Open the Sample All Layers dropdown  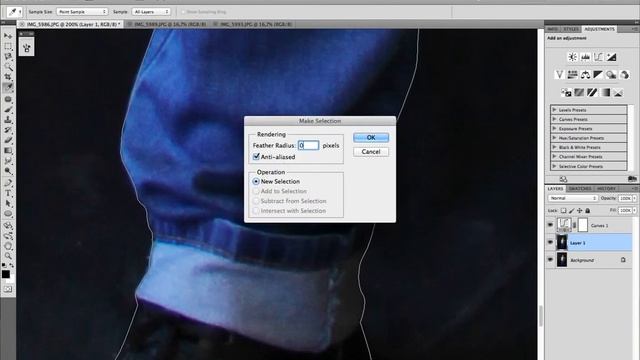pos(151,12)
